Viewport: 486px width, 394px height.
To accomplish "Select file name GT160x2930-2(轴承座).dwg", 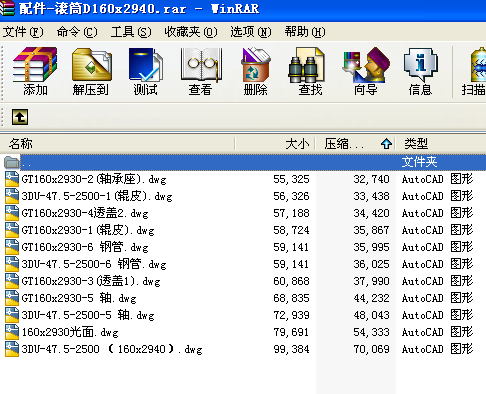I will [94, 179].
